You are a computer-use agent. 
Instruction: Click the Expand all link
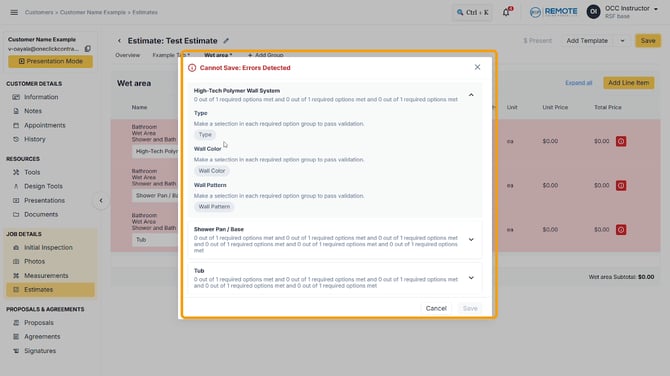[x=578, y=83]
